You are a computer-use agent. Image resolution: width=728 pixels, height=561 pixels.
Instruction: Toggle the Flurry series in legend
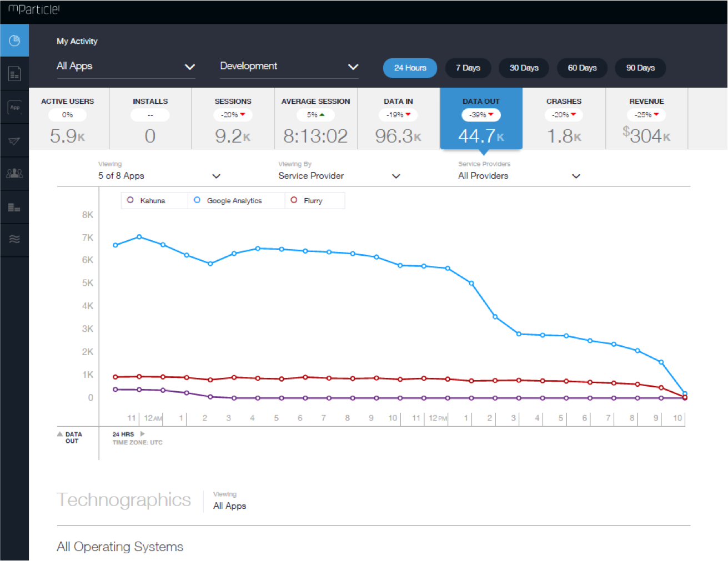click(307, 200)
